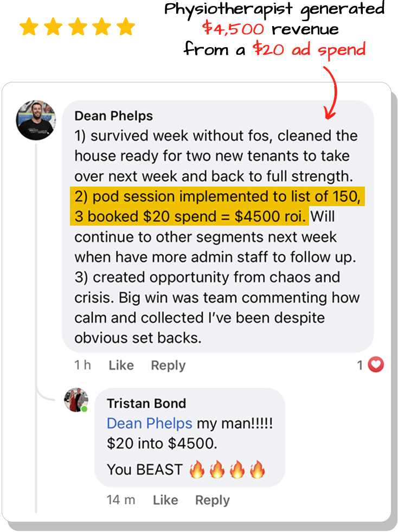Like Dean Phelps' comment
The image size is (398, 532).
[121, 365]
